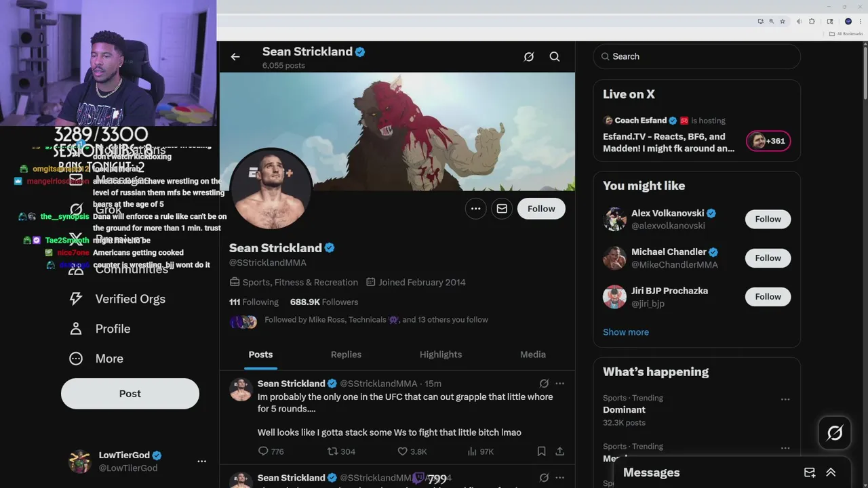Open Verified Orgs in sidebar
The image size is (868, 488).
tap(117, 299)
